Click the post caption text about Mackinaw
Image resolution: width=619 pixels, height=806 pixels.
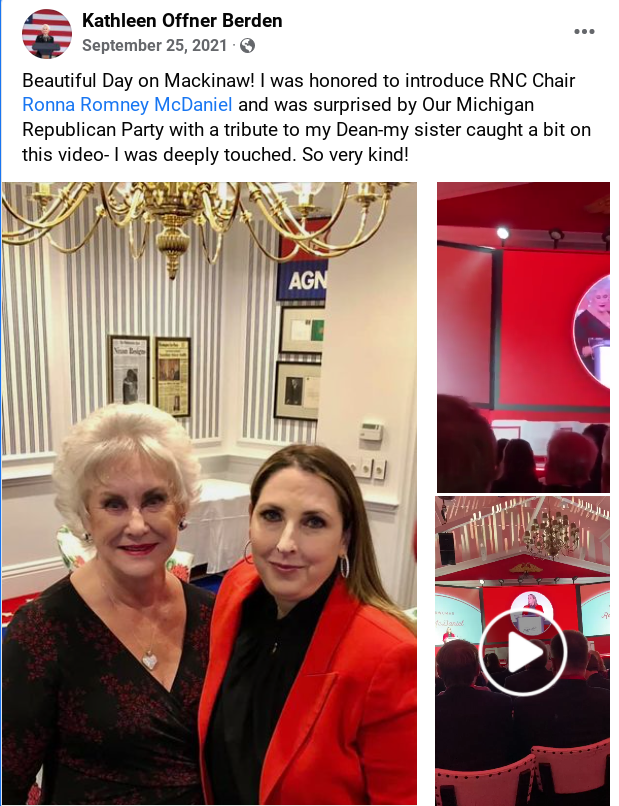[306, 117]
